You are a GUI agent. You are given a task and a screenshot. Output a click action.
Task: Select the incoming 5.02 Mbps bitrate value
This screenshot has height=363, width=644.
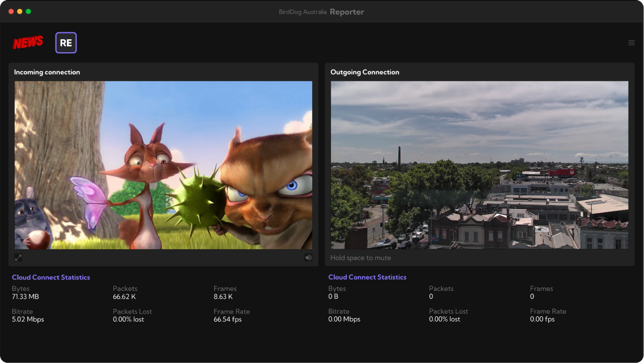point(28,319)
